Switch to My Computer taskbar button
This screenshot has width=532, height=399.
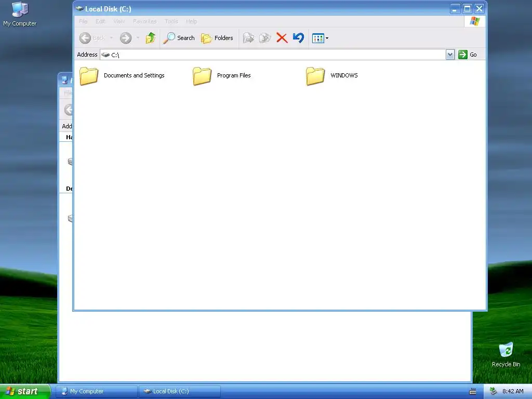(97, 391)
